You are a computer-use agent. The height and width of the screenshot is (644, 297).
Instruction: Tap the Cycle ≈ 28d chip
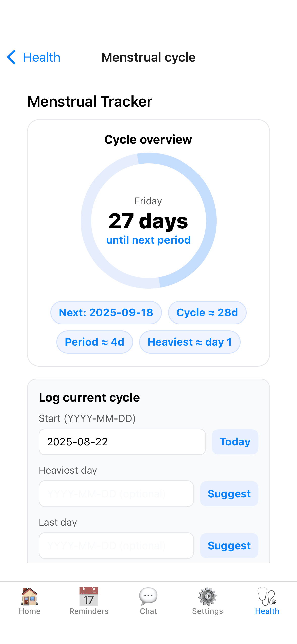point(207,312)
